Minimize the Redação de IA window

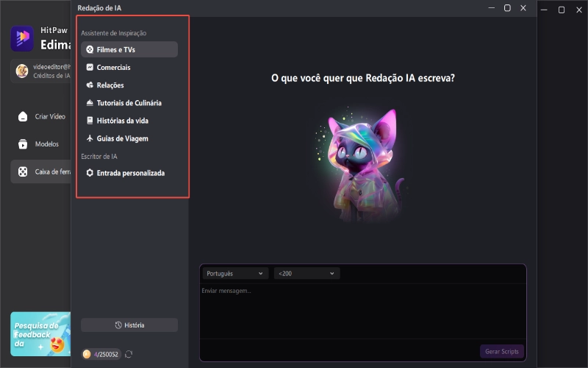(x=491, y=8)
